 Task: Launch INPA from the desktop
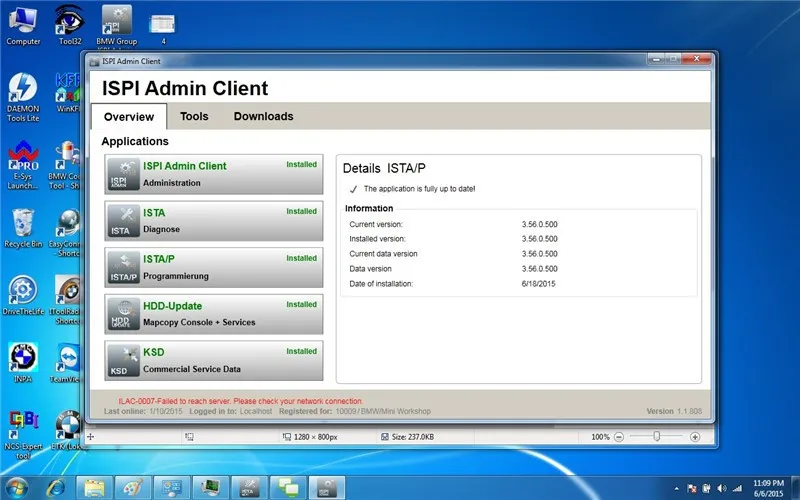pos(23,363)
